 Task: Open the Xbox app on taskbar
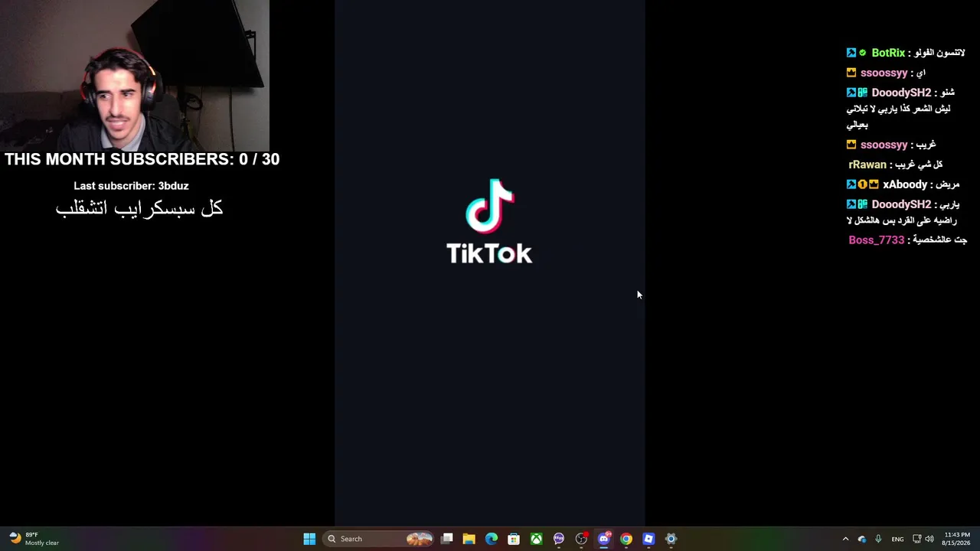tap(537, 539)
